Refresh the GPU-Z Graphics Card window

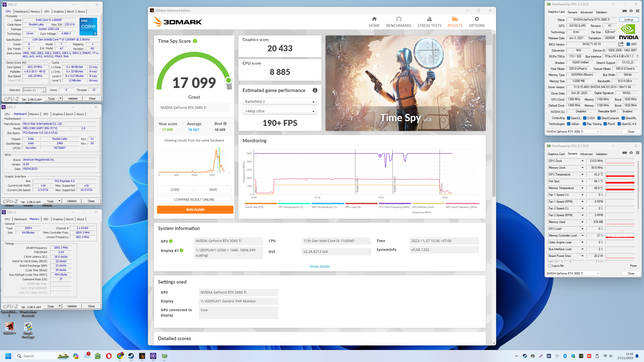631,11
